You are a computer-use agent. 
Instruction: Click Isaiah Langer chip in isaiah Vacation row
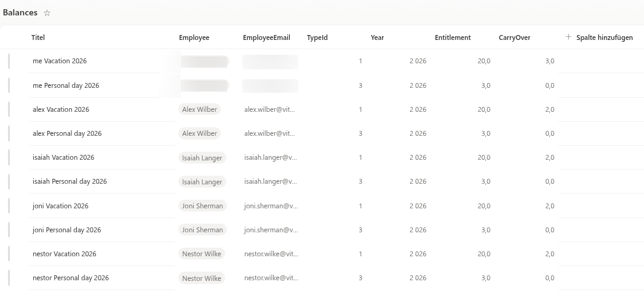click(x=202, y=157)
